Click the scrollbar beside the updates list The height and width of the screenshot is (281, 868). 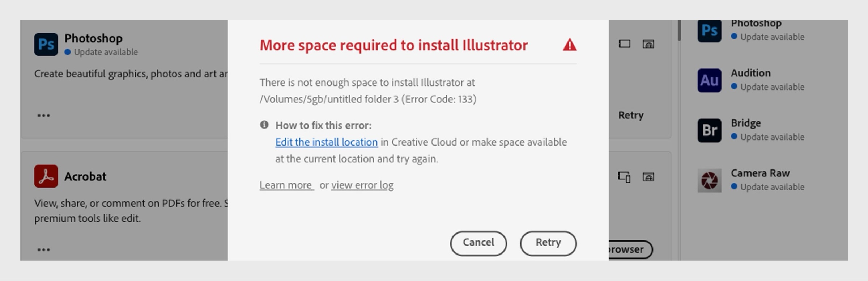tap(679, 31)
